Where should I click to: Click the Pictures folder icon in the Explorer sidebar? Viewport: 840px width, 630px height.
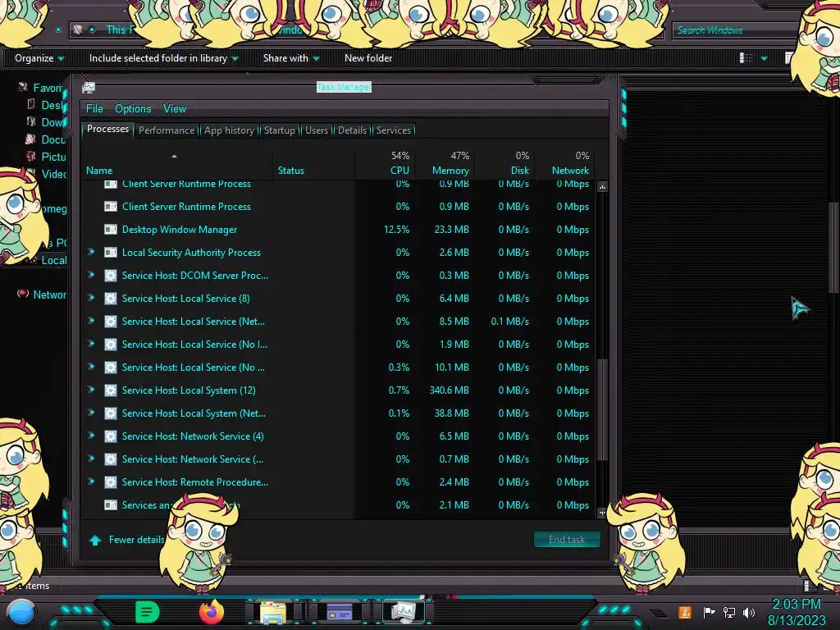point(30,157)
